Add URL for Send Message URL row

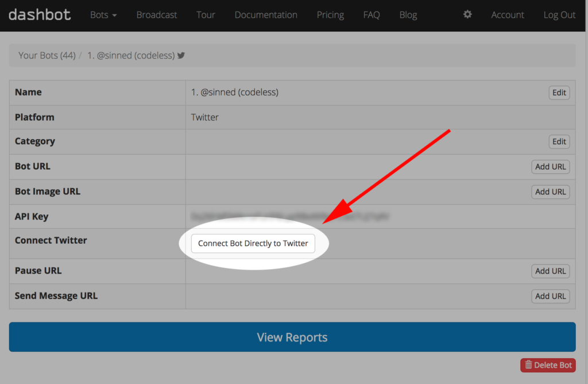tap(551, 296)
